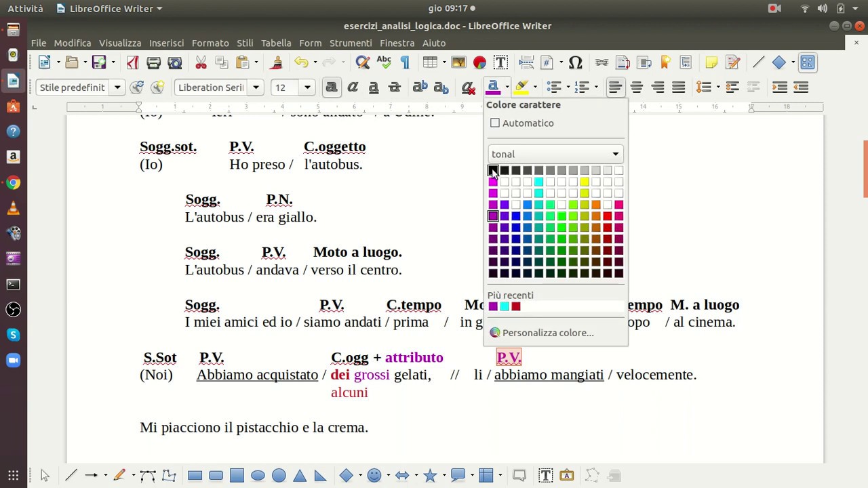Open Find and Replace
Image resolution: width=868 pixels, height=488 pixels.
(363, 62)
